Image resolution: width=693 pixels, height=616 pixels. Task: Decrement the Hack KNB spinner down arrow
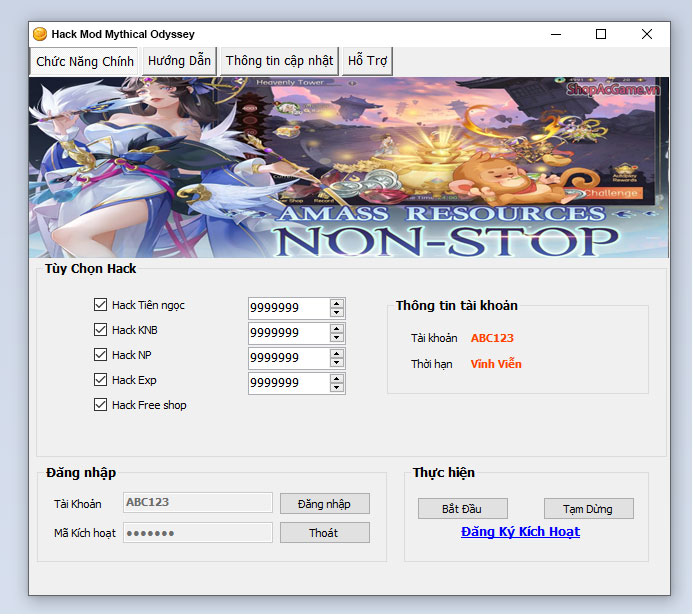[x=337, y=338]
